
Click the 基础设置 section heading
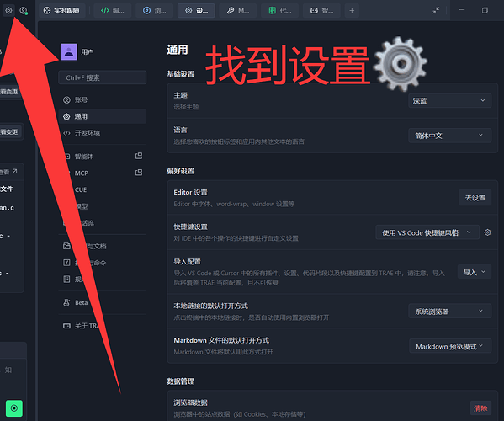[180, 74]
